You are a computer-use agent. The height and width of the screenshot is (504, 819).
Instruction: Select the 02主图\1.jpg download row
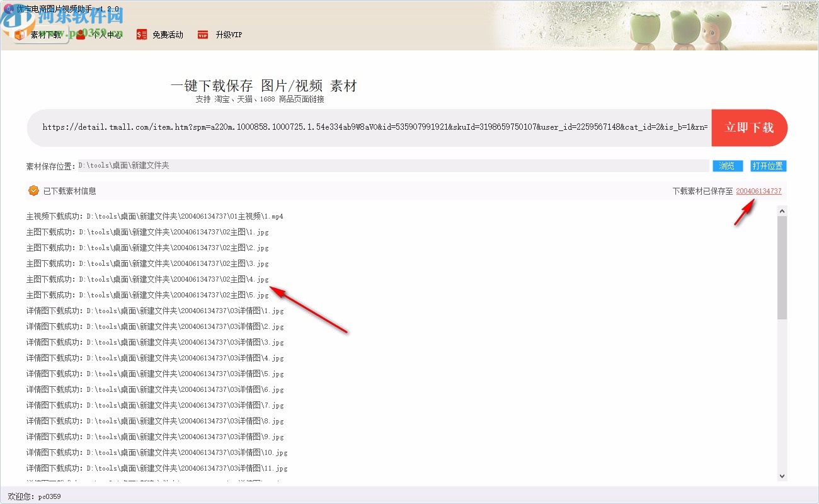coord(147,232)
